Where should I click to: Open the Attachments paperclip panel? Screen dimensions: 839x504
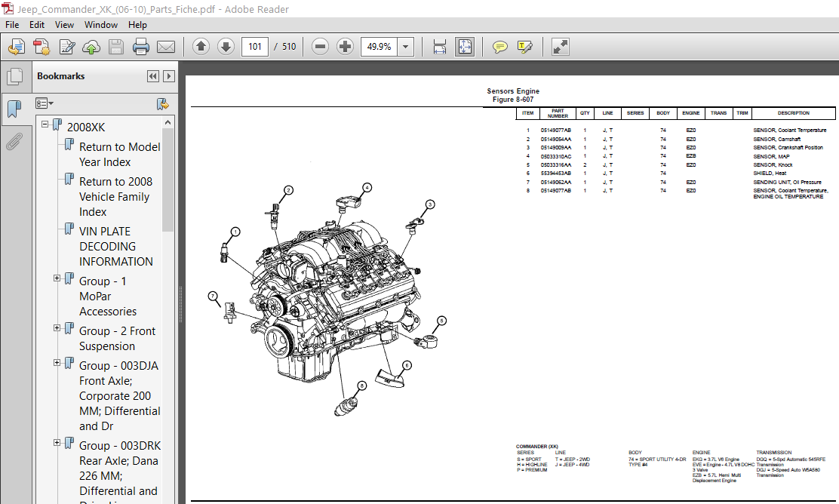tap(14, 142)
